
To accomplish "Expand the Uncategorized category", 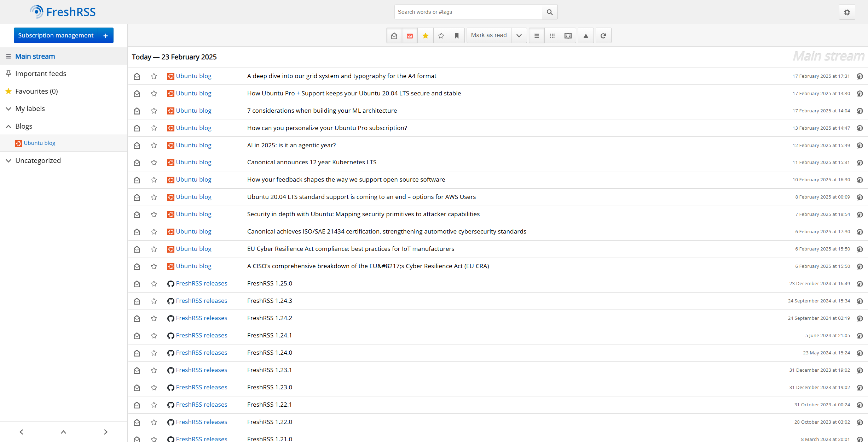I will [x=8, y=160].
